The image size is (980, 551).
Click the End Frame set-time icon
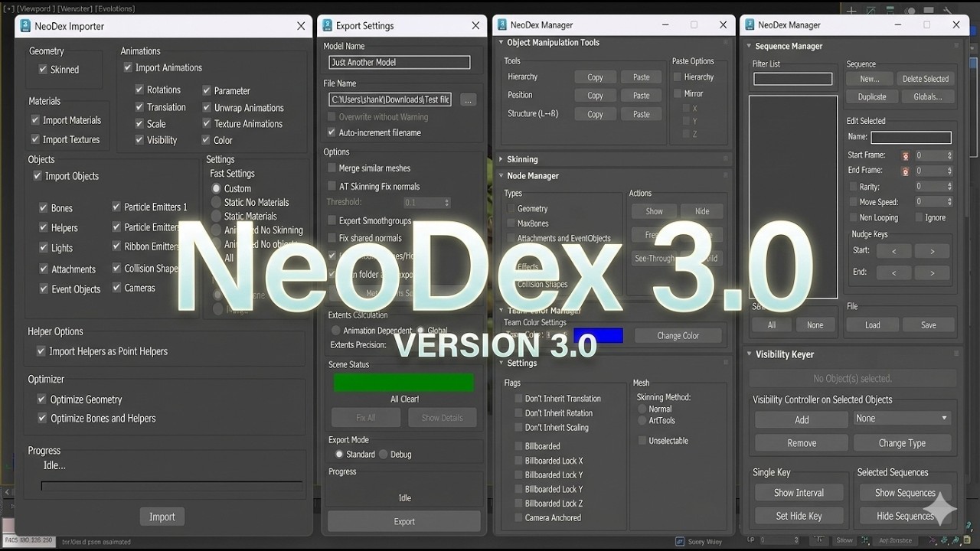click(906, 171)
